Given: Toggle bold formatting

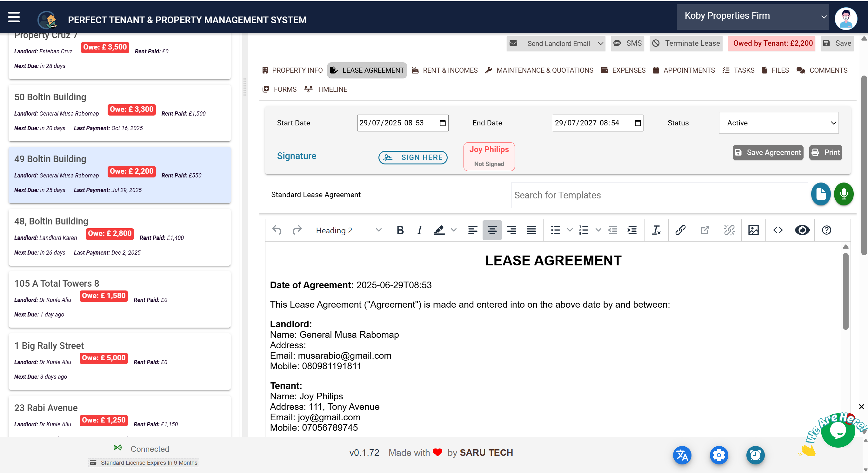Looking at the screenshot, I should click(400, 230).
